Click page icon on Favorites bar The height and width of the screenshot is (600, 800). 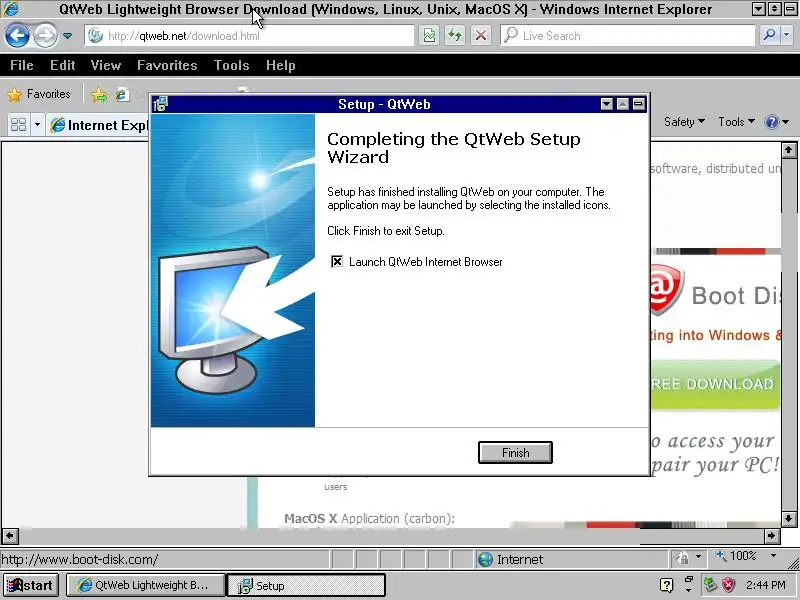coord(122,94)
